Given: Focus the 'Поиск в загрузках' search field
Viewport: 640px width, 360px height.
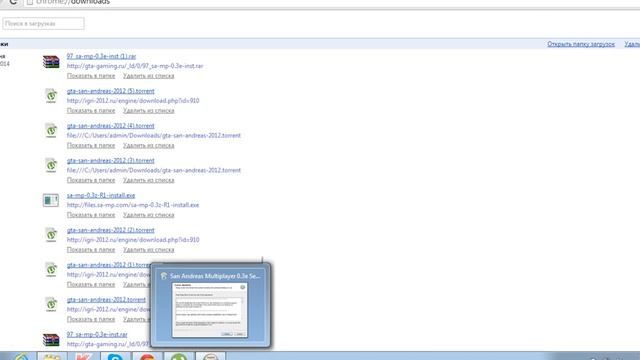Looking at the screenshot, I should [x=43, y=24].
